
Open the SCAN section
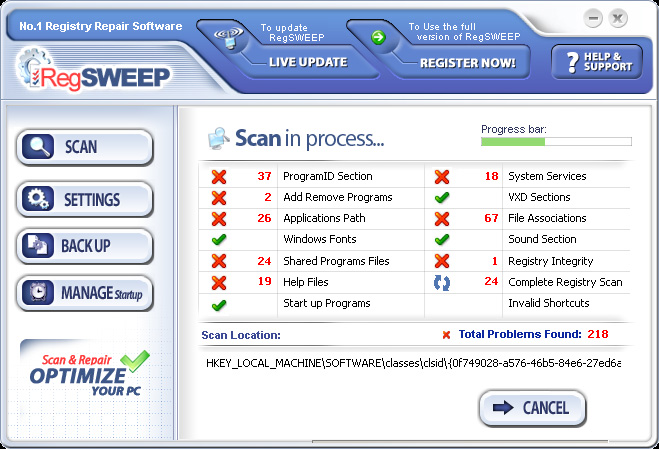click(x=84, y=147)
